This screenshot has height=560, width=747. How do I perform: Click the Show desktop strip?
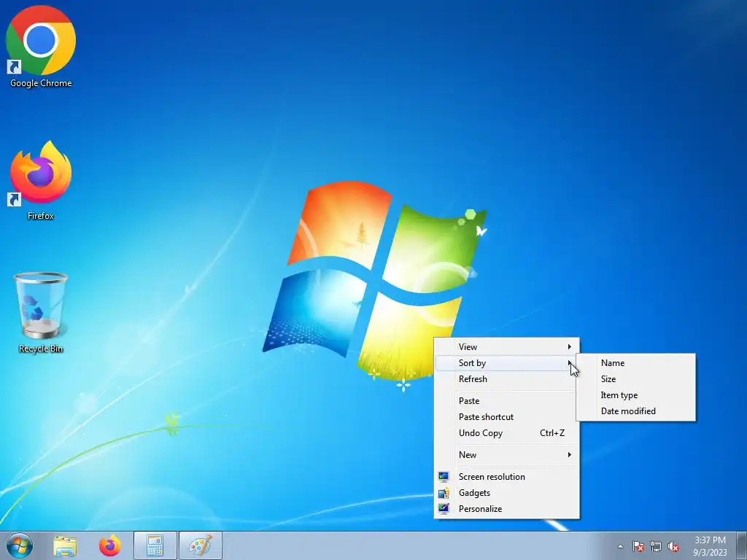point(742,545)
